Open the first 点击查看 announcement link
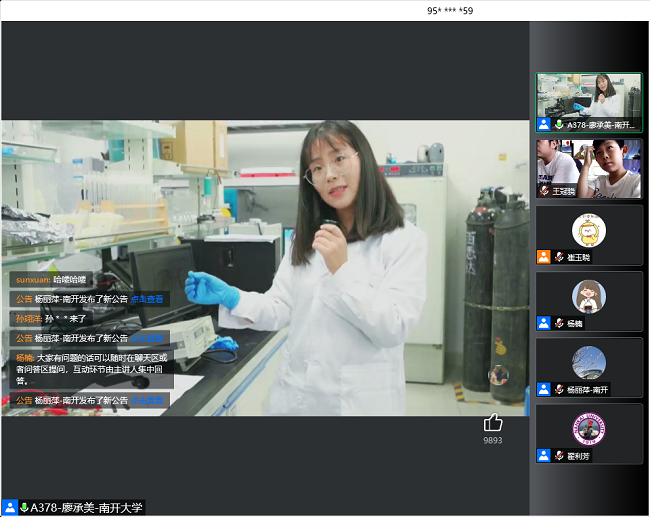The width and height of the screenshot is (650, 517). click(147, 299)
